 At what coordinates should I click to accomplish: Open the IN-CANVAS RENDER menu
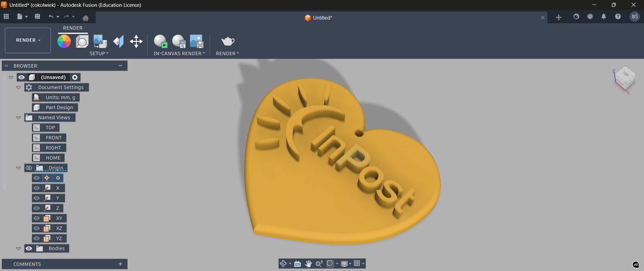pyautogui.click(x=179, y=54)
